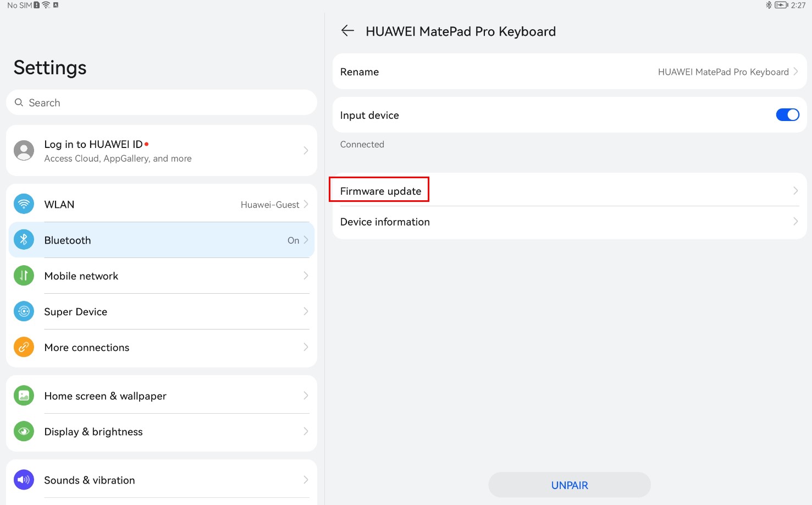
Task: Open Mobile network settings
Action: point(162,276)
